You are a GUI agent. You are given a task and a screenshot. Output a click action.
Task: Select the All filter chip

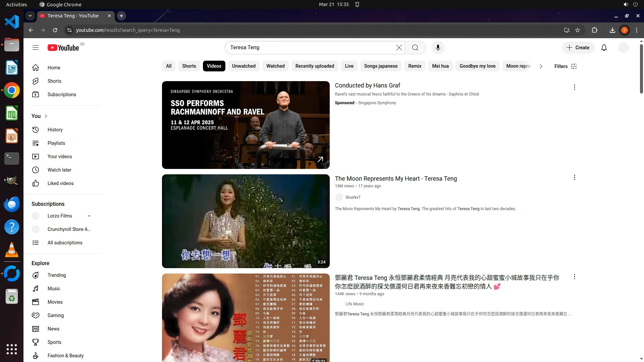click(169, 66)
